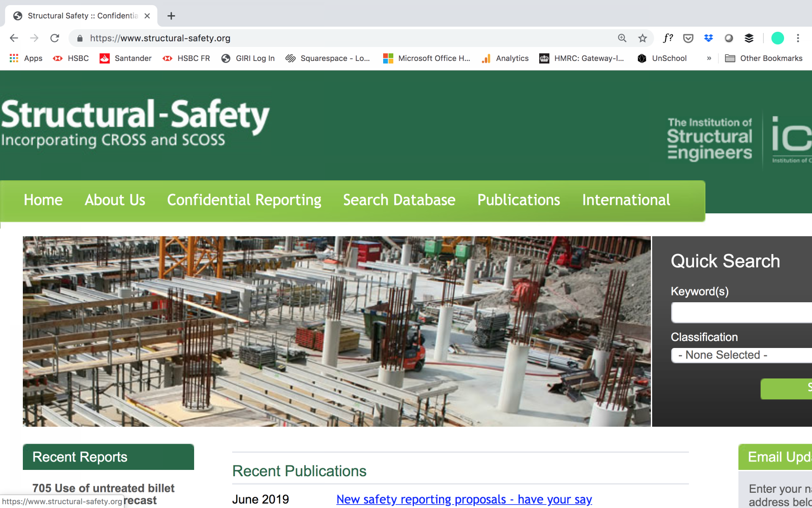Show hidden bookmarks via chevron
Viewport: 812px width, 508px height.
pyautogui.click(x=709, y=58)
